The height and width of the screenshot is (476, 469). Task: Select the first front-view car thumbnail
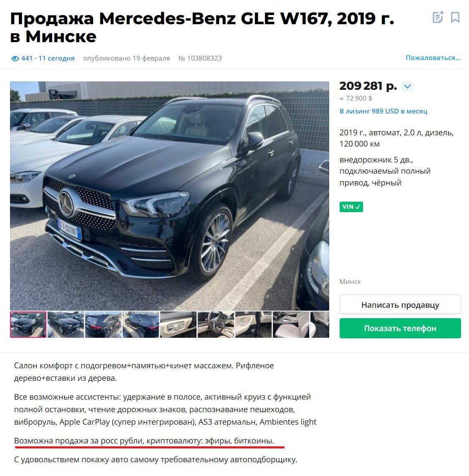[x=28, y=324]
